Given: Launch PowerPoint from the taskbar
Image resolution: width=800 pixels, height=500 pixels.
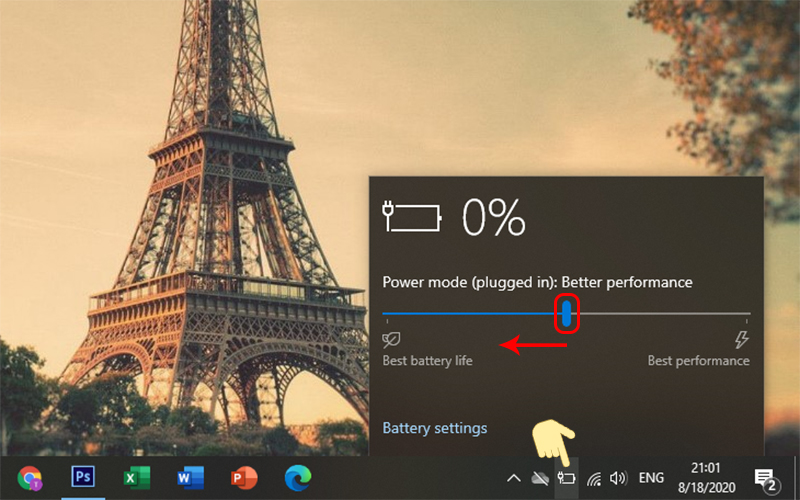Looking at the screenshot, I should (x=243, y=478).
